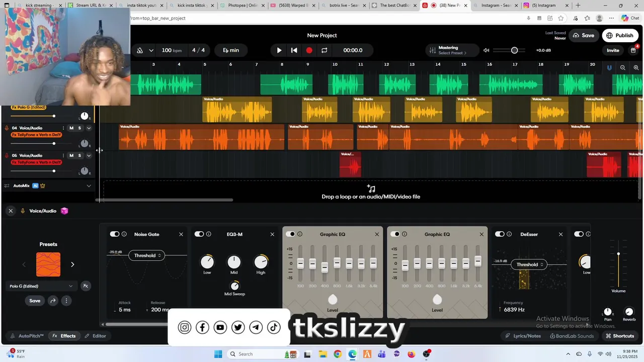
Task: Toggle the loop cycle icon
Action: click(325, 50)
